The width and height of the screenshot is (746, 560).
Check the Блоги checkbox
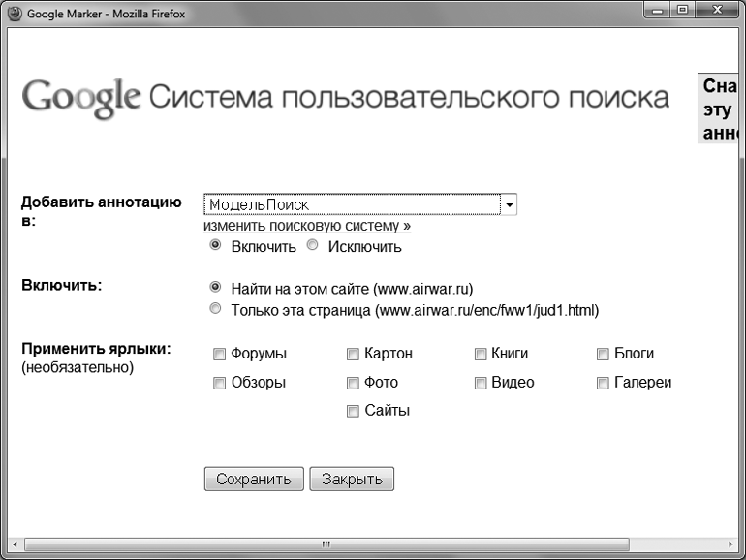(x=603, y=354)
